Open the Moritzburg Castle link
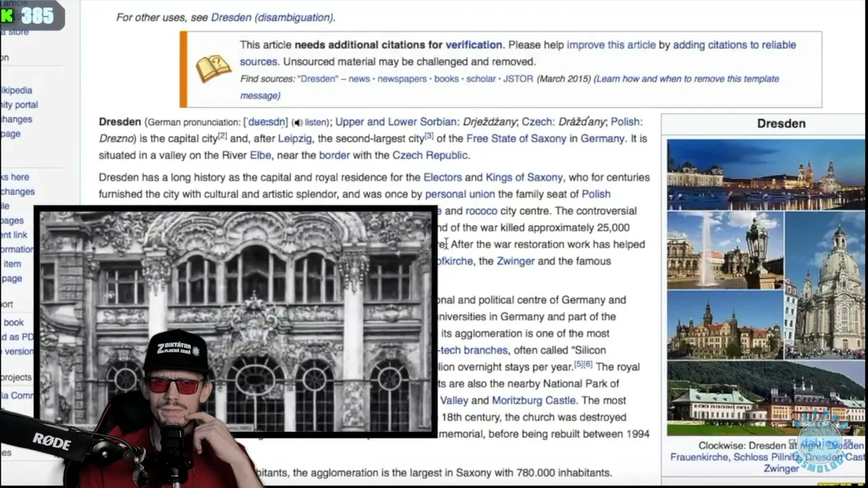Viewport: 868px width, 488px height. (534, 401)
